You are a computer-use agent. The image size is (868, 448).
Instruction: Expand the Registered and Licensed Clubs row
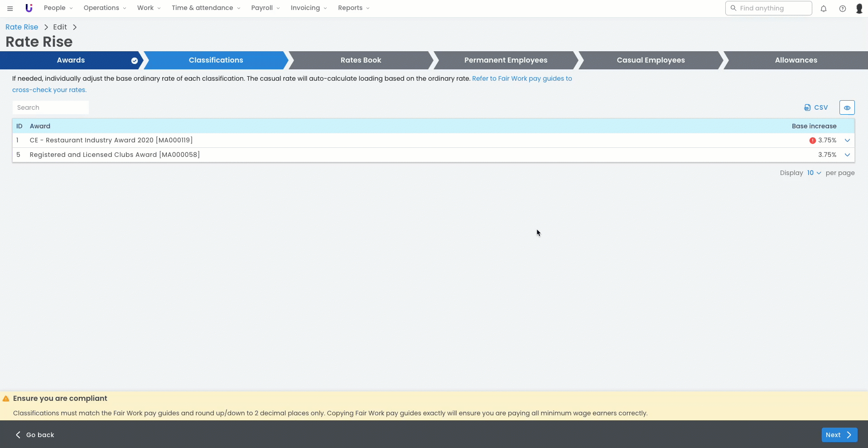click(x=847, y=155)
